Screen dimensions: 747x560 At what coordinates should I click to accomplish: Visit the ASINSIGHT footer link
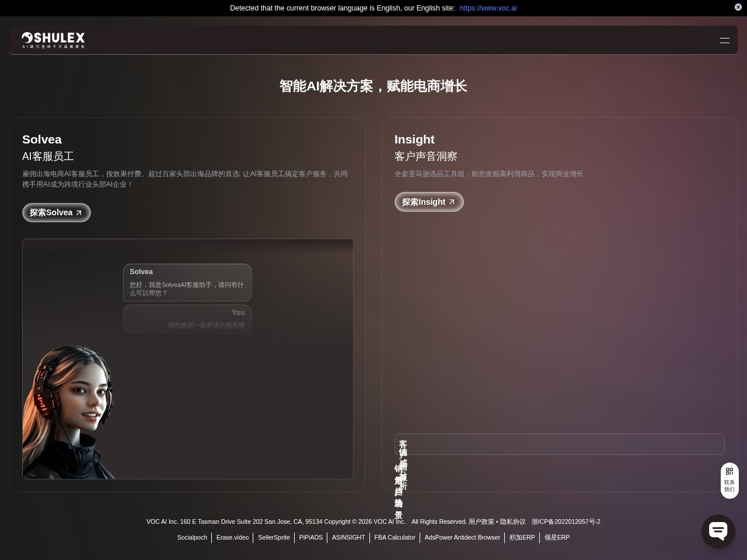click(x=348, y=537)
